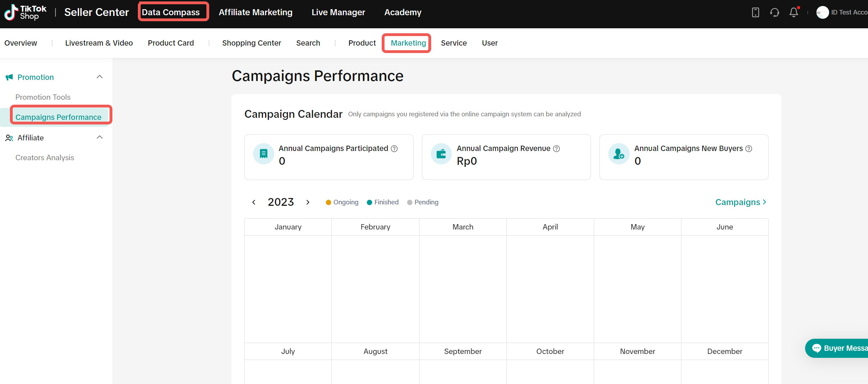
Task: Open the mobile app download icon
Action: pyautogui.click(x=755, y=12)
